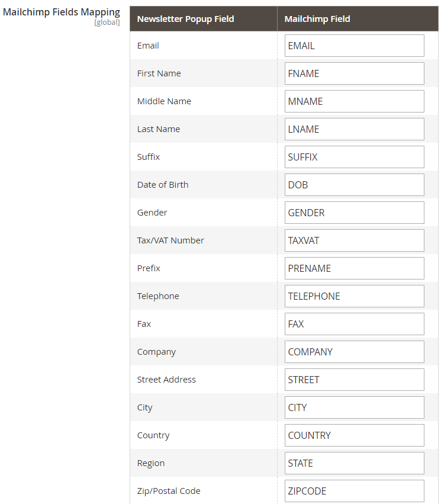Click the CITY text box
This screenshot has height=504, width=441.
[354, 407]
